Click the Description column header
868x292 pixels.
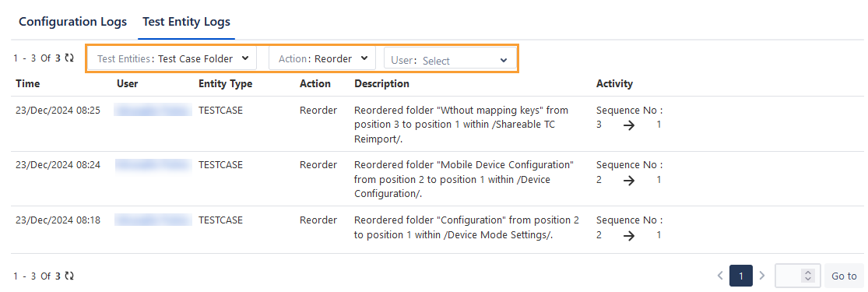(x=381, y=83)
